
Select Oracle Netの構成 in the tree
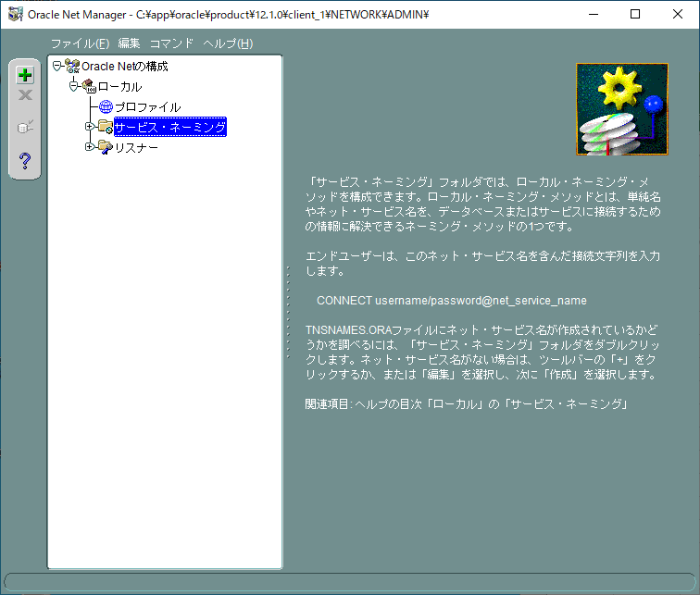pos(125,67)
